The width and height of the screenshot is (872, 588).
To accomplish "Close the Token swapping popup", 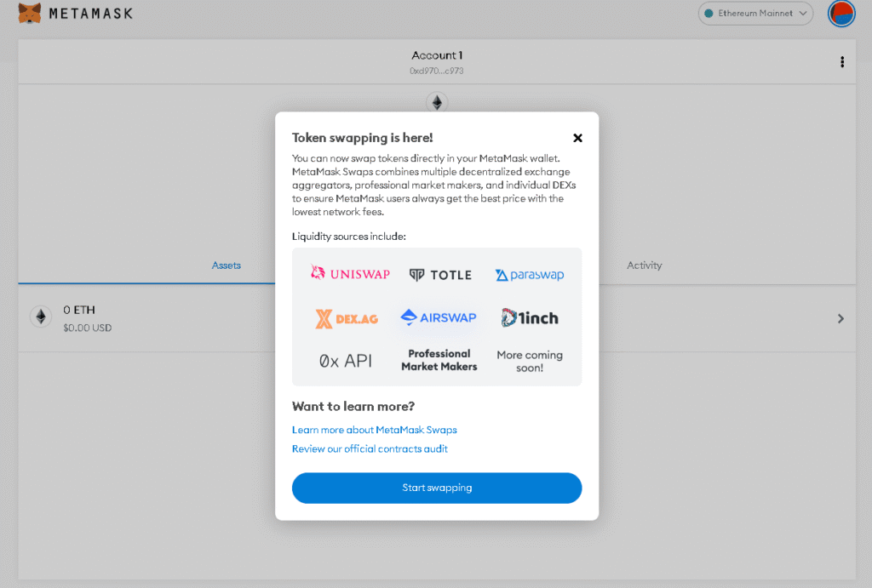I will 577,138.
